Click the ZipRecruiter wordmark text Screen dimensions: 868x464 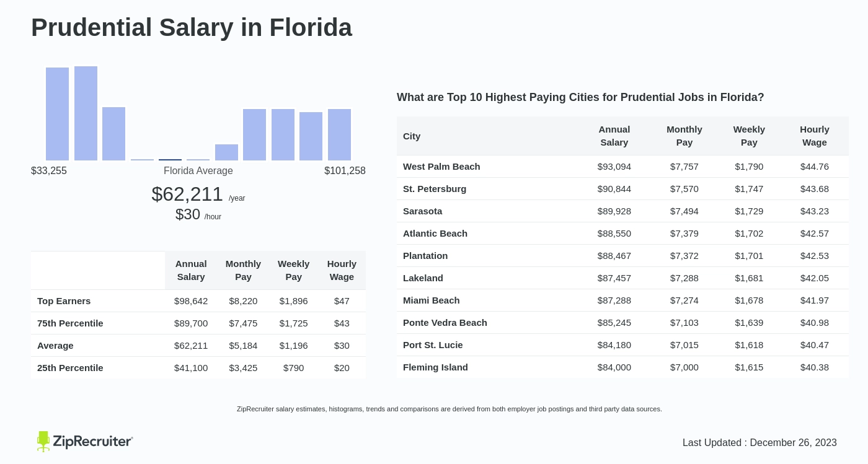93,441
